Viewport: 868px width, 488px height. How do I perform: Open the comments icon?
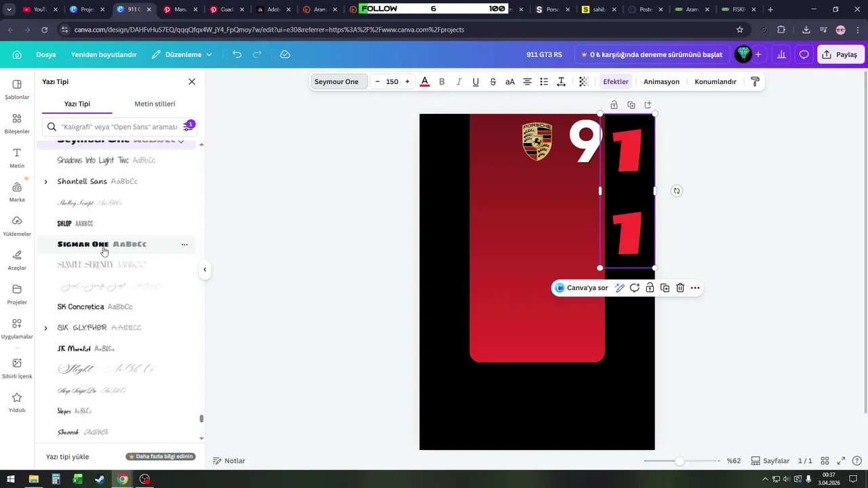click(x=804, y=54)
